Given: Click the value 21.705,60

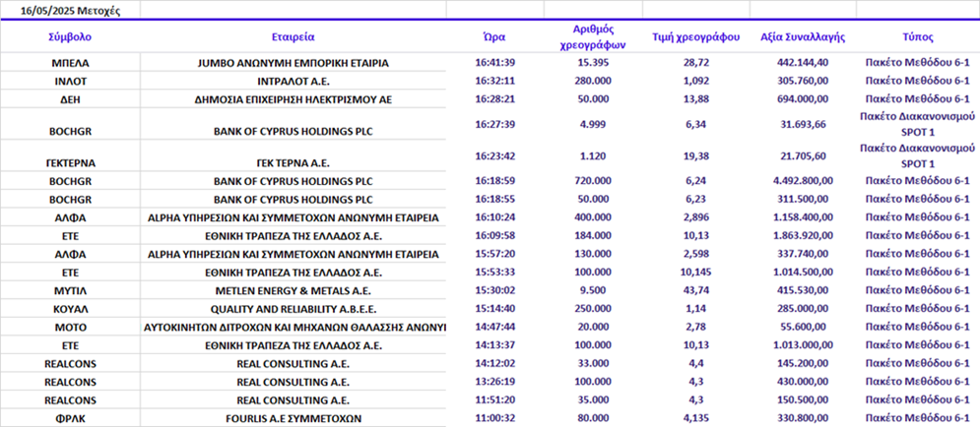Looking at the screenshot, I should click(803, 156).
